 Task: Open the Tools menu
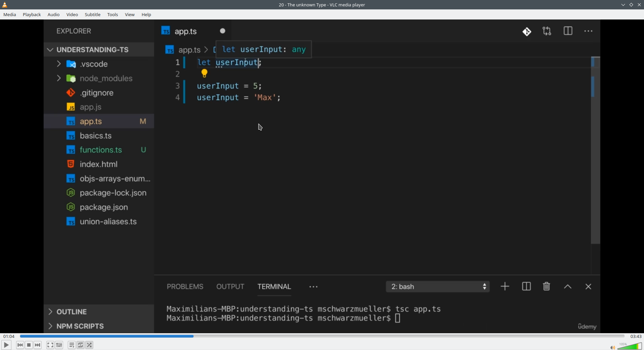point(113,15)
